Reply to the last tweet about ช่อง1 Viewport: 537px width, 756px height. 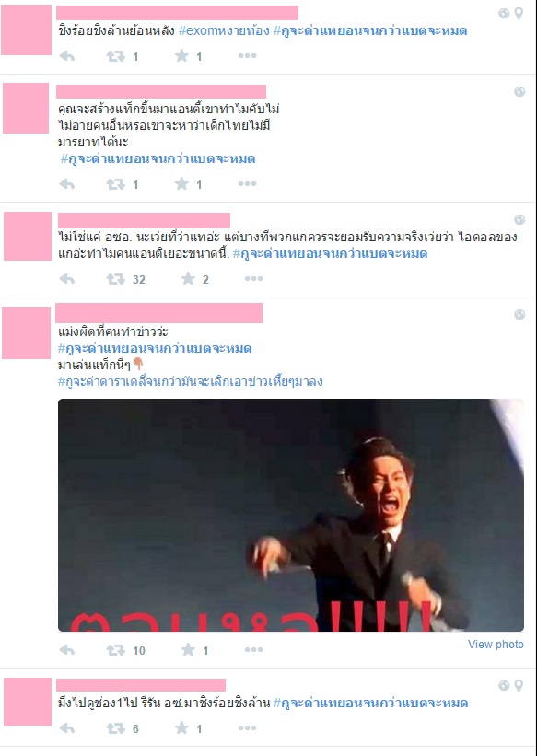click(67, 728)
